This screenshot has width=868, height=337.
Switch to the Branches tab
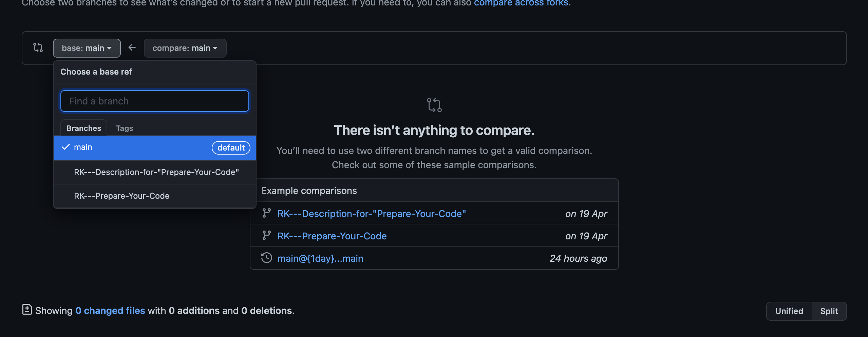(83, 128)
